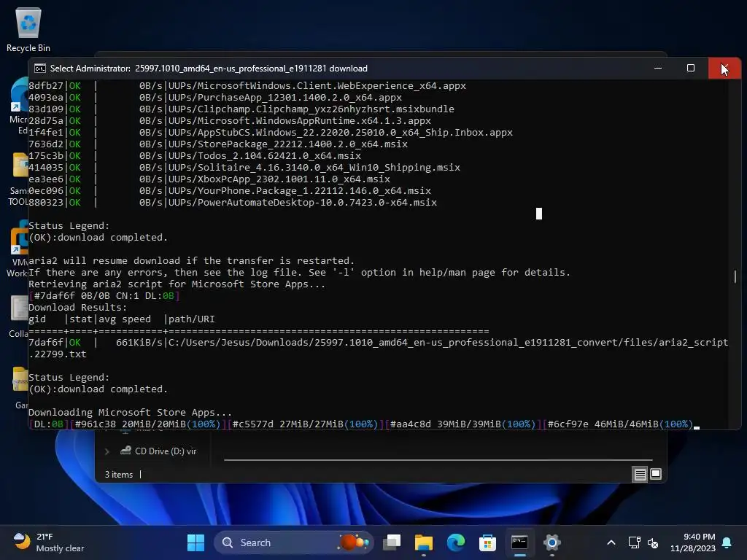Open Settings from the taskbar
Viewport: 747px width, 560px height.
point(551,542)
